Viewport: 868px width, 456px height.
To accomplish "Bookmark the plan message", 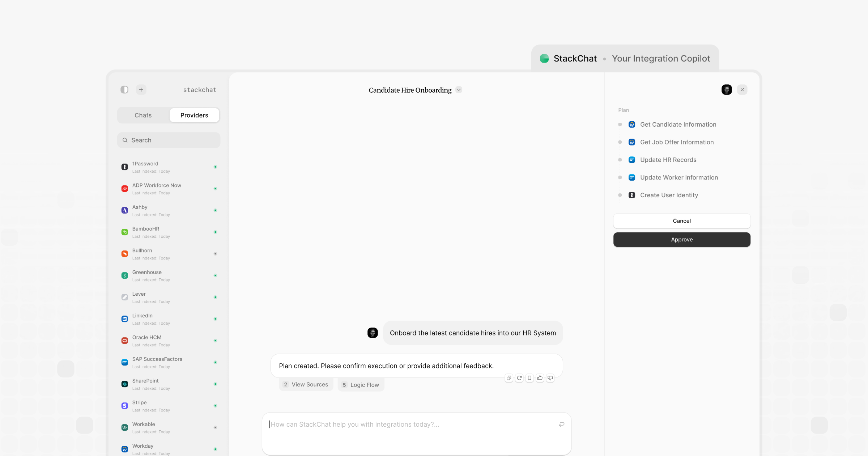I will tap(529, 378).
